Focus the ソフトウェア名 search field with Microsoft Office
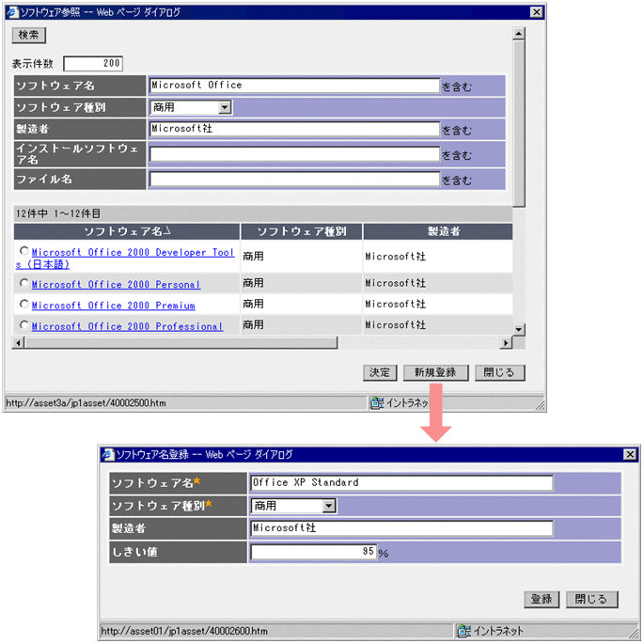The width and height of the screenshot is (644, 644). [x=294, y=86]
